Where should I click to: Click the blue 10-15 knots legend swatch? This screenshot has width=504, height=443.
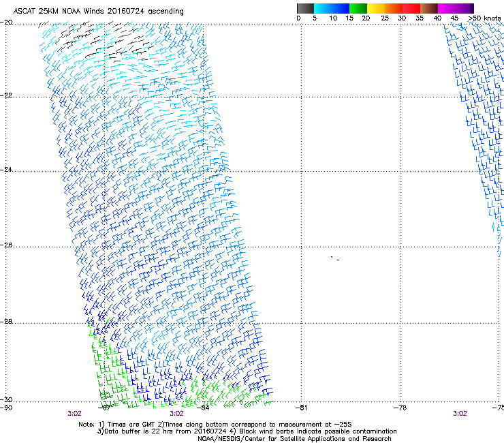click(x=340, y=8)
